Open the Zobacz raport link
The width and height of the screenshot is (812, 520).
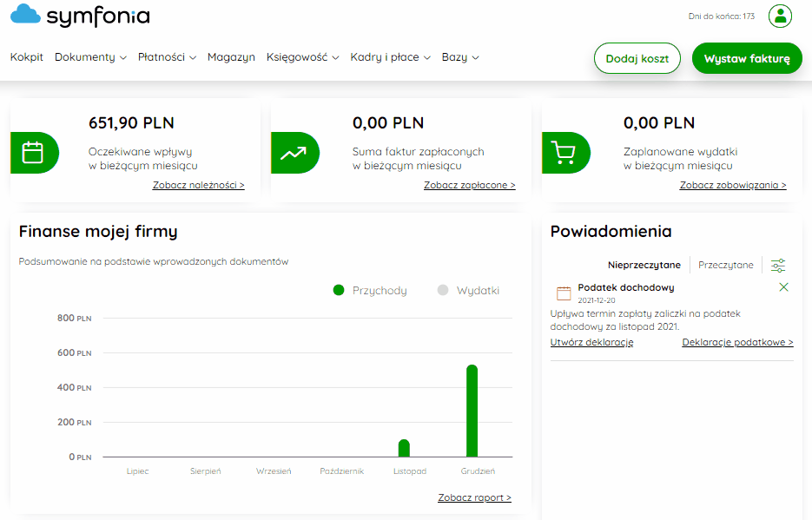tap(474, 497)
